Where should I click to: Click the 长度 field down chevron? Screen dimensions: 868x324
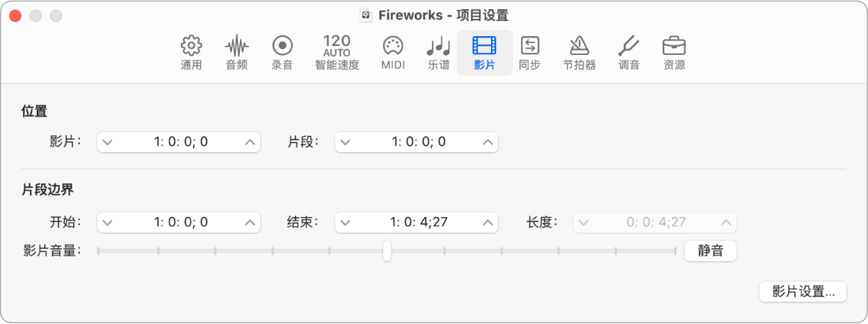[583, 222]
